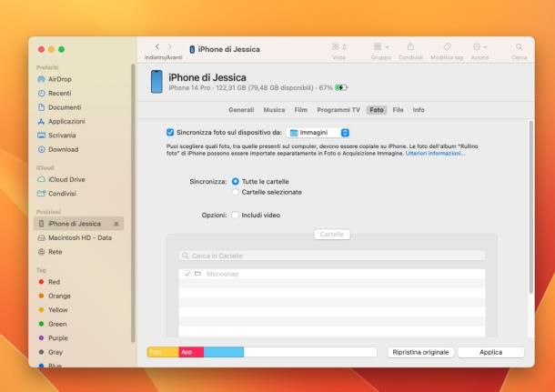Open the Azione menu

480,46
